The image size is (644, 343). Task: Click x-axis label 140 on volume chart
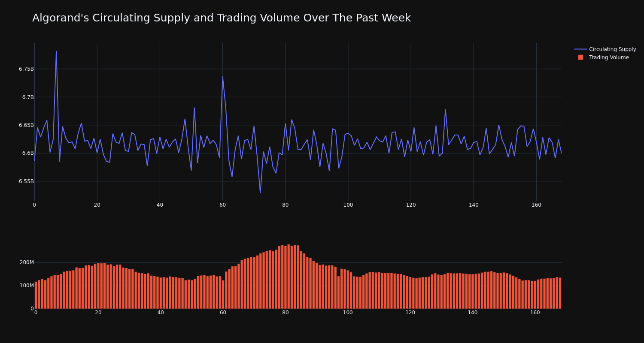coord(473,313)
